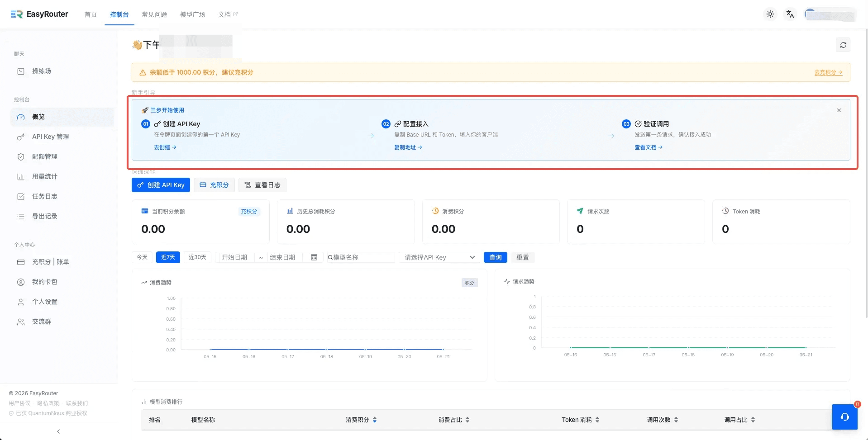
Task: Open the 请选择API Key dropdown
Action: (x=439, y=257)
